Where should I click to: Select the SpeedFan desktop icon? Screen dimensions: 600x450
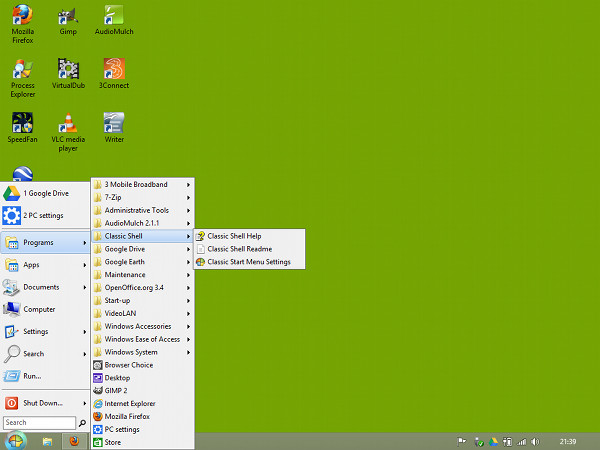pos(23,128)
